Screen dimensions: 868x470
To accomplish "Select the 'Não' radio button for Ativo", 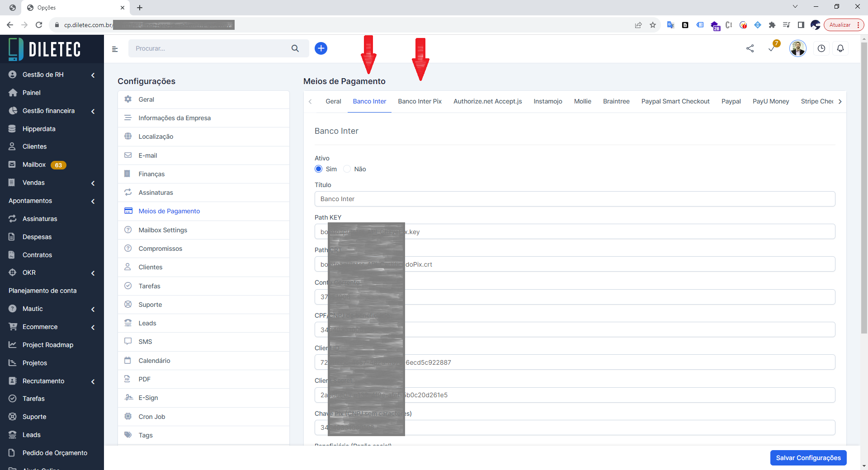I will tap(347, 169).
